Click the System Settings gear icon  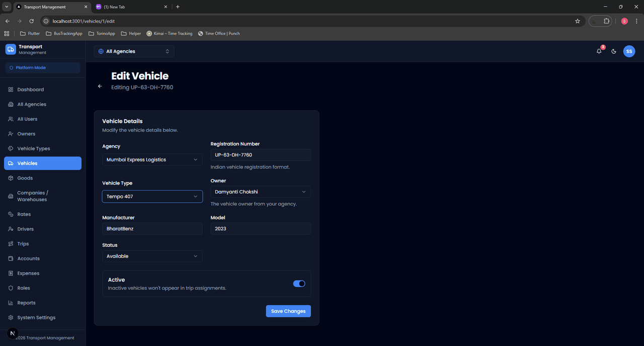pos(11,318)
